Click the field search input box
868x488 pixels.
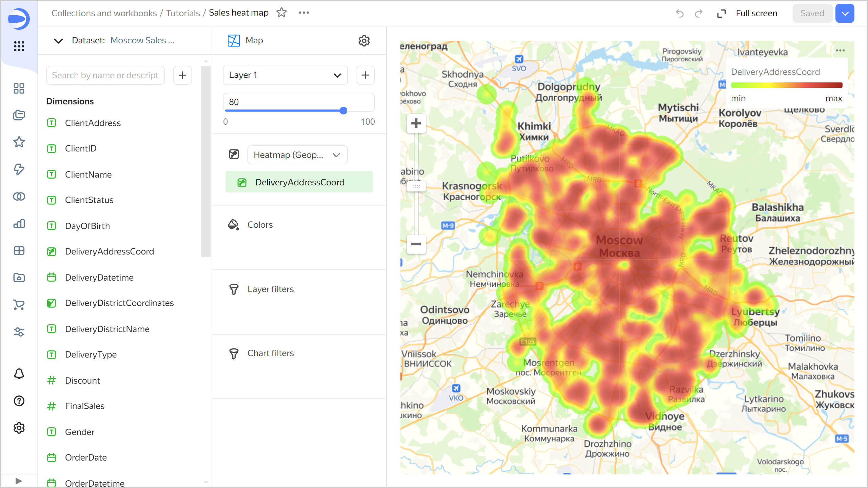105,75
